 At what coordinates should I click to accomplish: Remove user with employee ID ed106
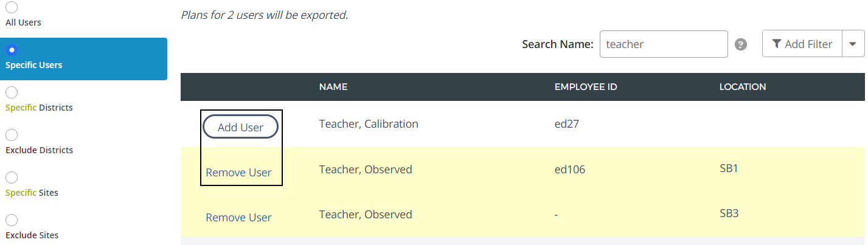click(238, 173)
